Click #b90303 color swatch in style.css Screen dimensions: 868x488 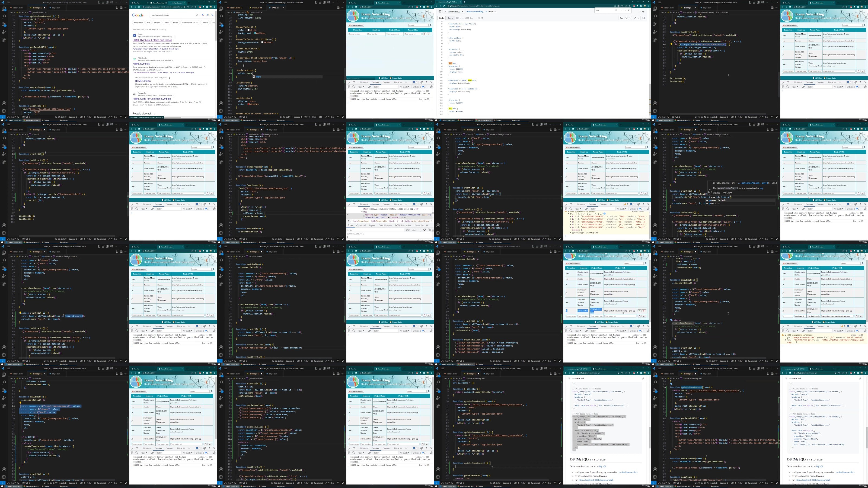[x=248, y=104]
